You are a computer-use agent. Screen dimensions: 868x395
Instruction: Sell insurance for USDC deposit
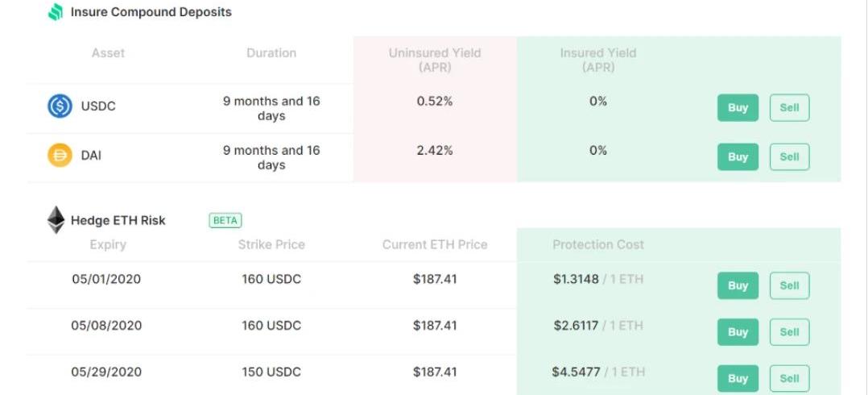[789, 108]
